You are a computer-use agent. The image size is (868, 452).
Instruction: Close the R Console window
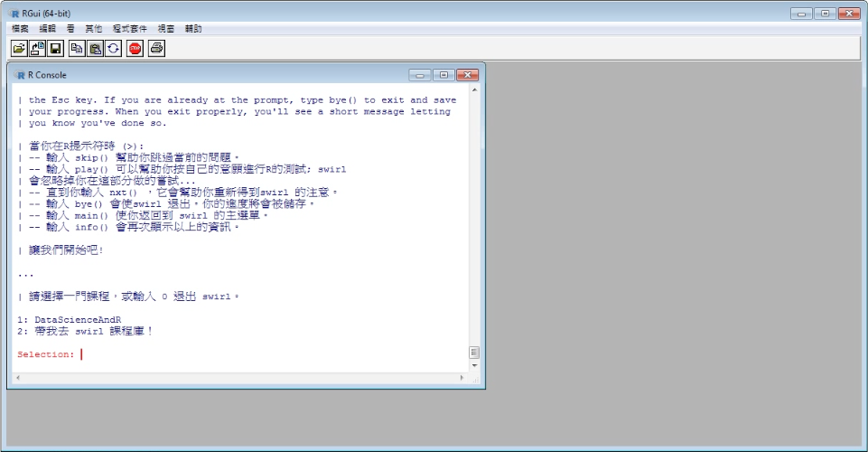coord(467,75)
